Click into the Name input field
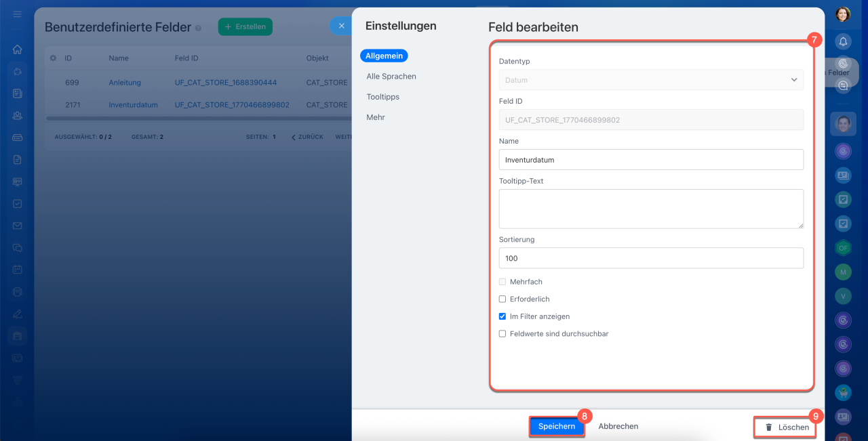 [x=651, y=160]
